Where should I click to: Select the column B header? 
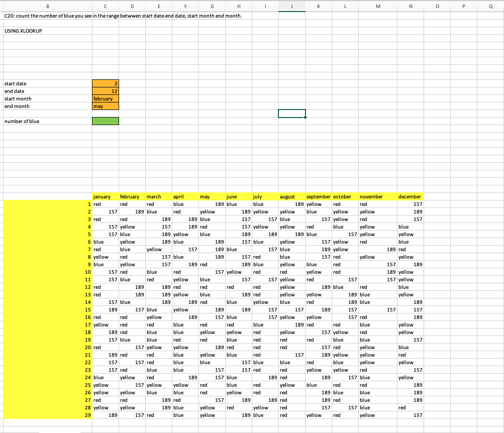click(48, 7)
